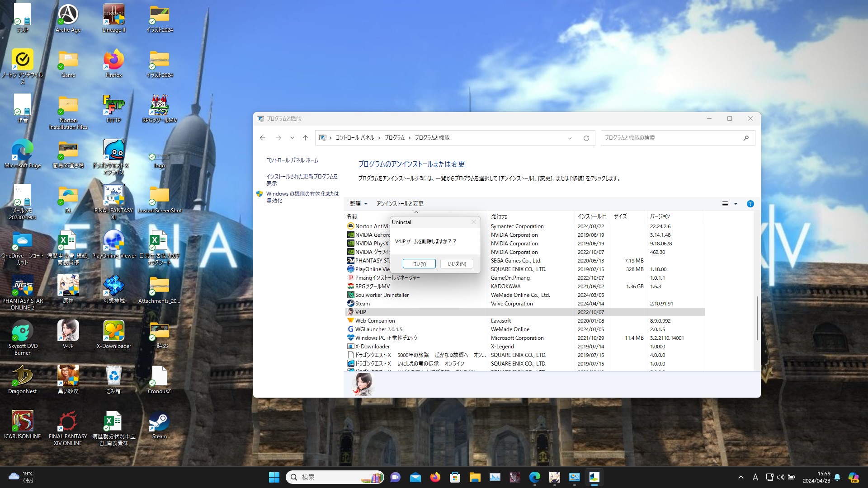The width and height of the screenshot is (868, 488).
Task: Select the Norton AntiVirus program entry
Action: [368, 226]
